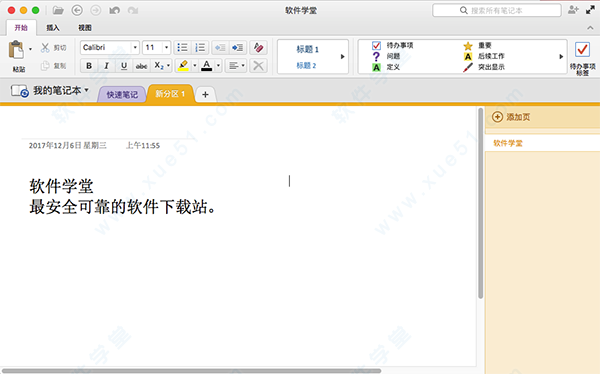Apply bulleted list formatting

point(182,47)
